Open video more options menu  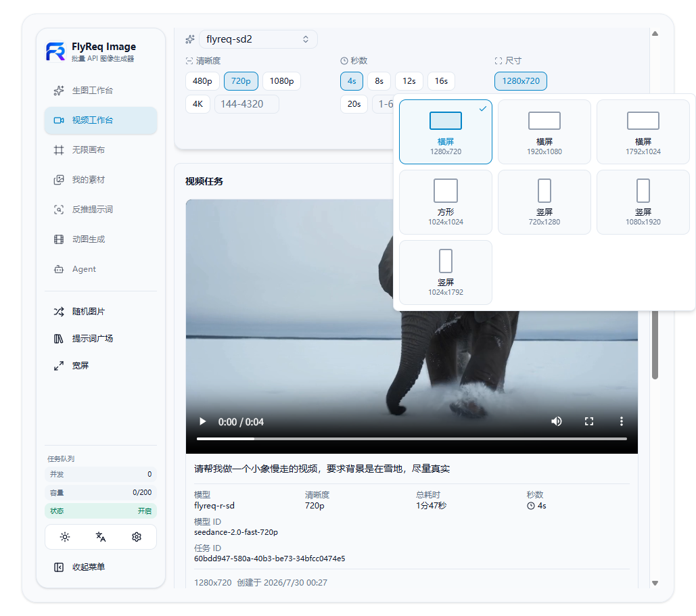click(622, 421)
